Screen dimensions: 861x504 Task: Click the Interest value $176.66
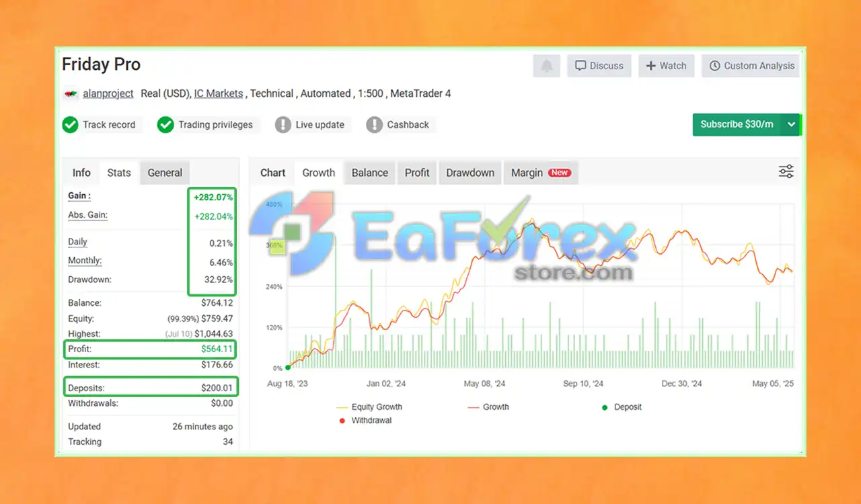(x=217, y=365)
